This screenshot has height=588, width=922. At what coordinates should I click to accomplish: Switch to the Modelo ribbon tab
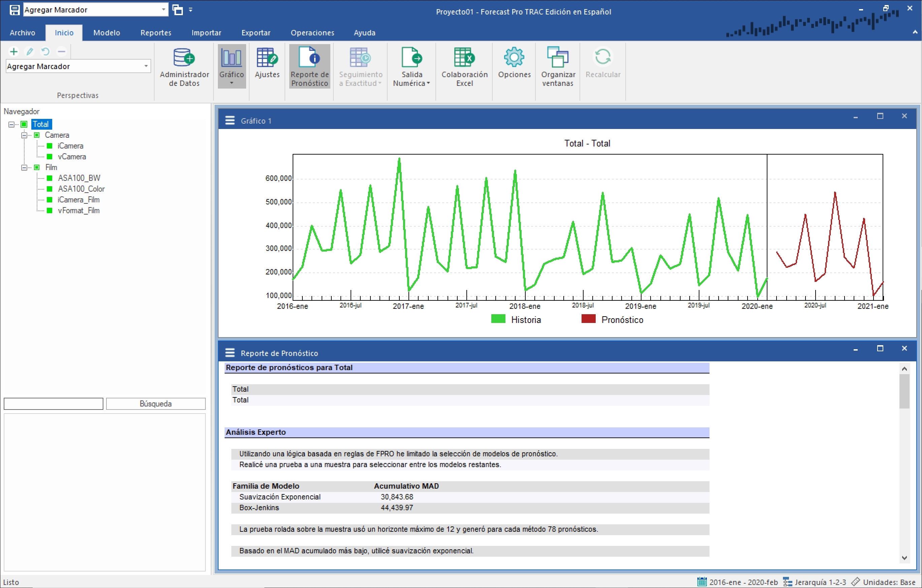click(106, 33)
